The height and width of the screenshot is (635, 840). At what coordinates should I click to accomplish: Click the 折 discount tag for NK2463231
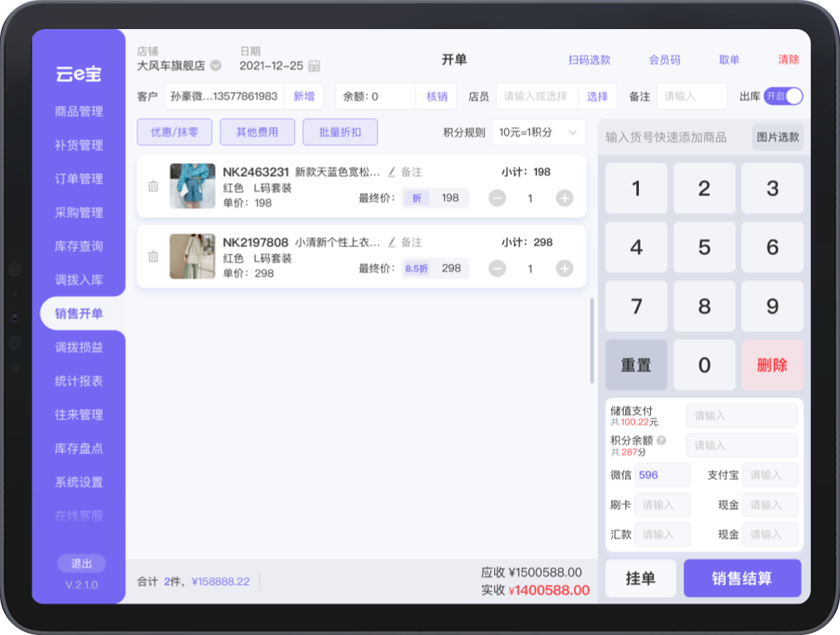coord(417,198)
